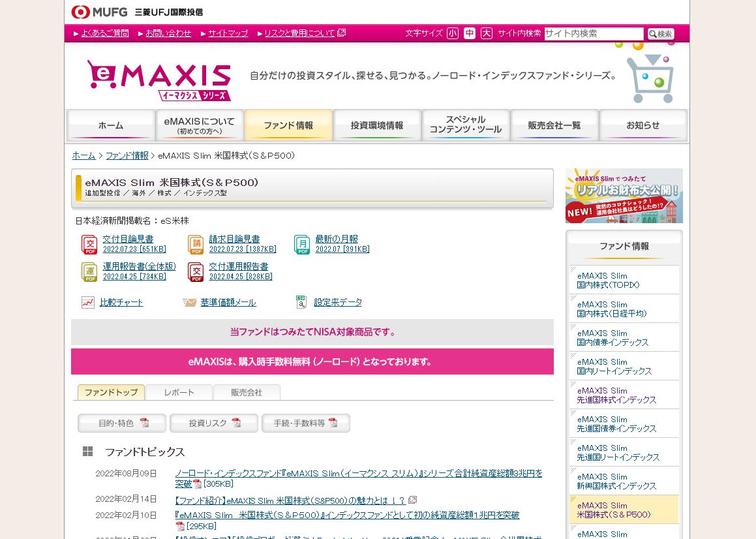Image resolution: width=756 pixels, height=539 pixels.
Task: Click the ホーム breadcrumb link
Action: (83, 155)
